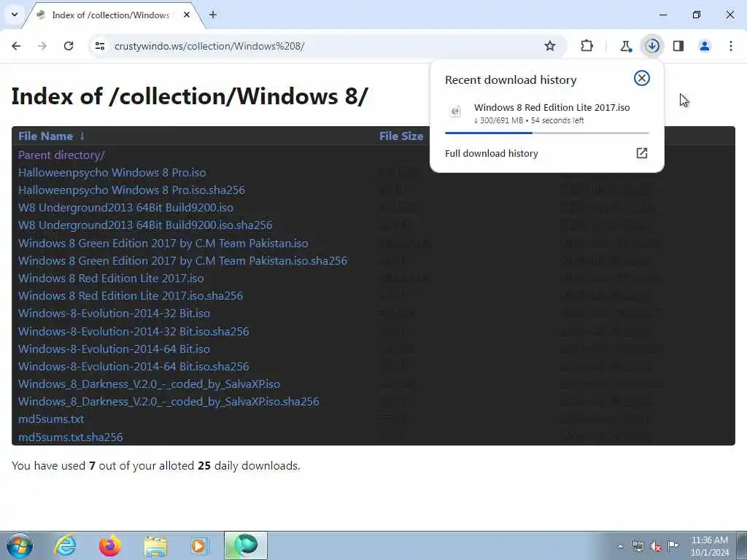This screenshot has width=747, height=560.
Task: Click the download progress bar
Action: coord(547,133)
